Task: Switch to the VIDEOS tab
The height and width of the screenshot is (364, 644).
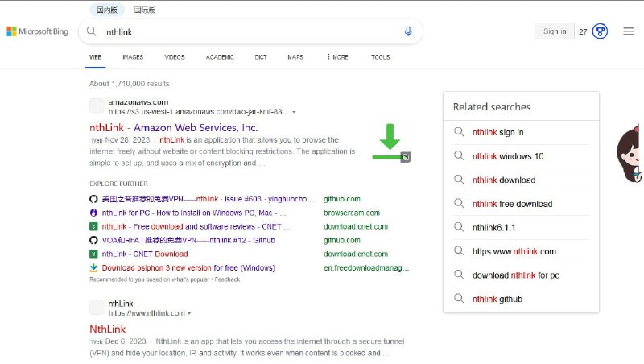Action: tap(175, 57)
